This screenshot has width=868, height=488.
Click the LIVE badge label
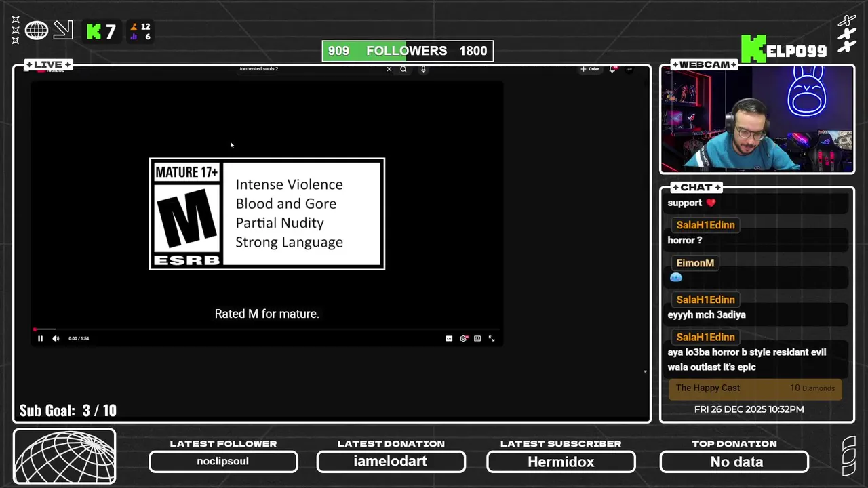tap(48, 65)
